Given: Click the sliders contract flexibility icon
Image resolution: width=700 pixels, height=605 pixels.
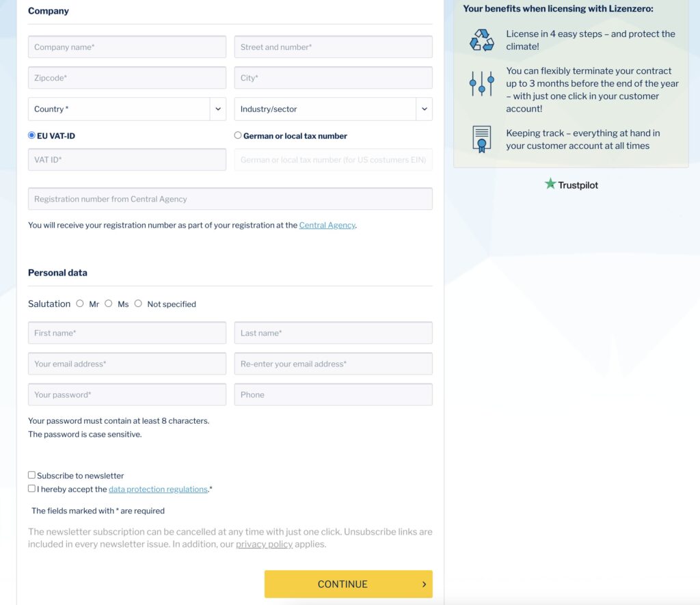Looking at the screenshot, I should [481, 83].
